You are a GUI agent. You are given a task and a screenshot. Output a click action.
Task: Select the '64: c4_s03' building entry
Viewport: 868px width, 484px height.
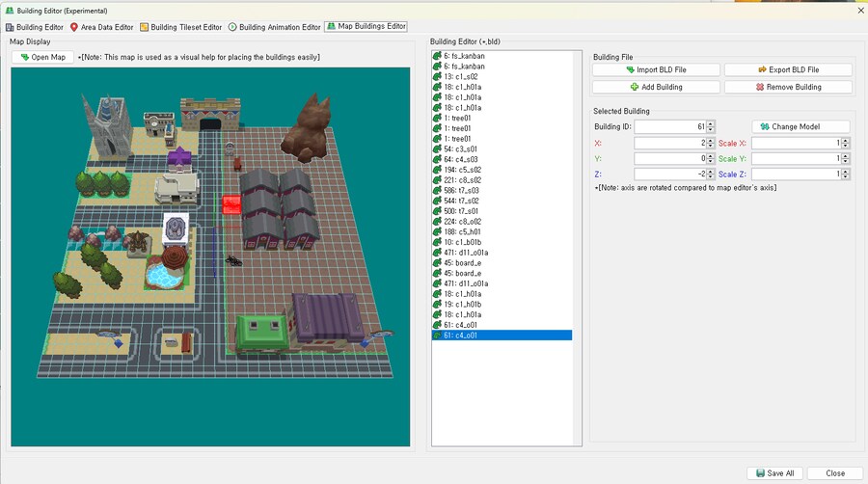tap(502, 159)
